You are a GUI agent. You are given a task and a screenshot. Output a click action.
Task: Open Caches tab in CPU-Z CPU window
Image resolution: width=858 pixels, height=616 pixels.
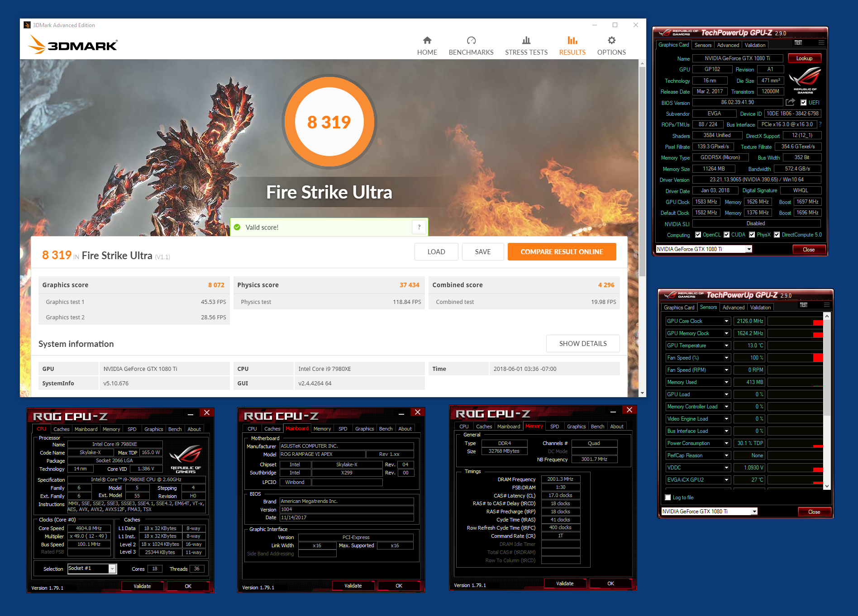click(x=62, y=429)
